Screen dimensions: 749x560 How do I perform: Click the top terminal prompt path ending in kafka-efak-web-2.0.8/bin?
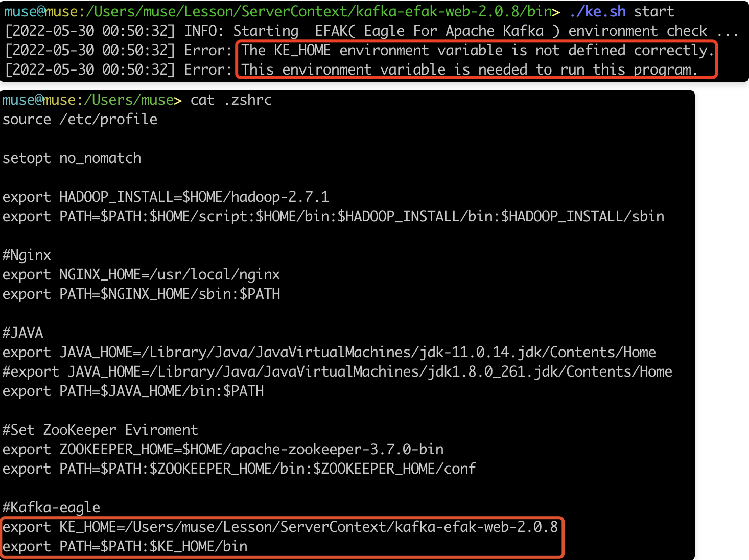point(282,11)
